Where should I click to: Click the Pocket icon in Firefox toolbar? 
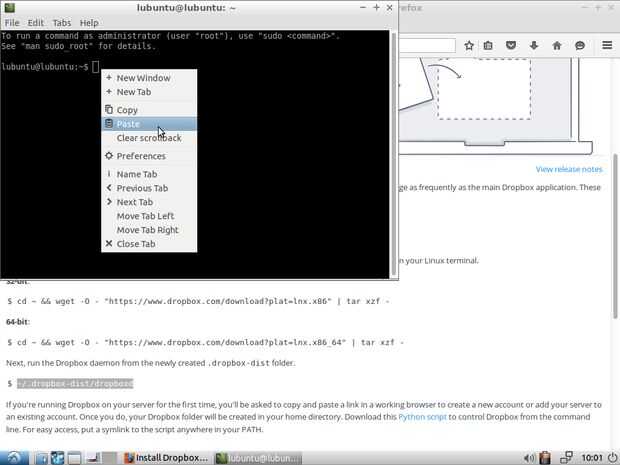(x=511, y=45)
